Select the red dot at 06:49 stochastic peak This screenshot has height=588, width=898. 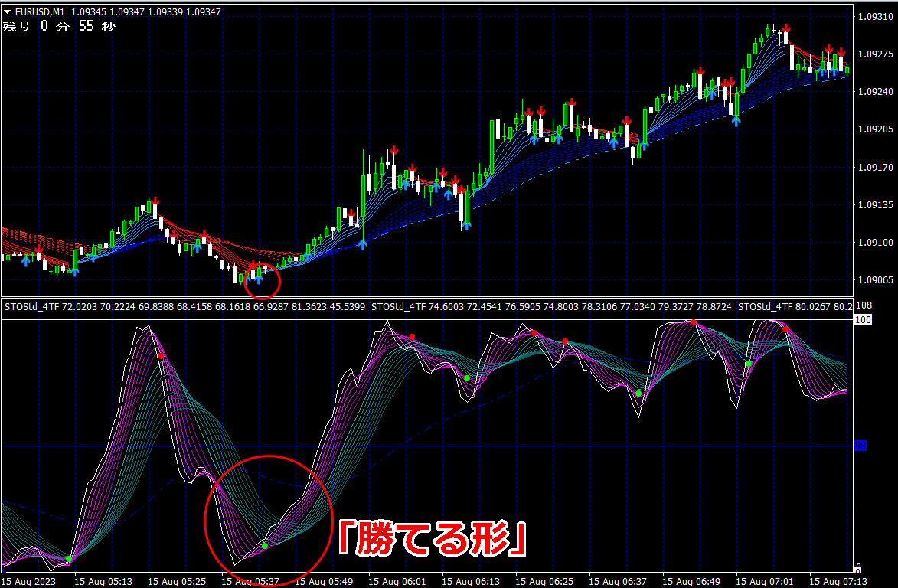pyautogui.click(x=694, y=322)
